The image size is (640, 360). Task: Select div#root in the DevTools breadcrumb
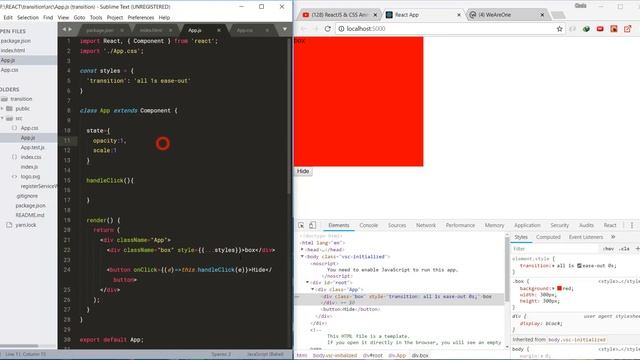(373, 356)
